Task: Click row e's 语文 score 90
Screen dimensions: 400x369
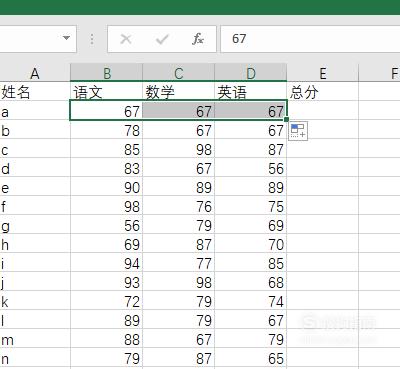Action: (x=107, y=187)
